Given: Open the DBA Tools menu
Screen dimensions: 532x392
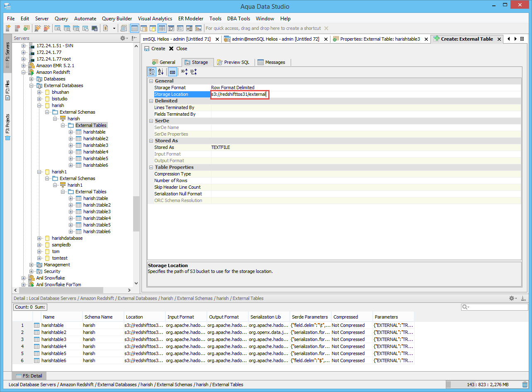Looking at the screenshot, I should point(238,19).
